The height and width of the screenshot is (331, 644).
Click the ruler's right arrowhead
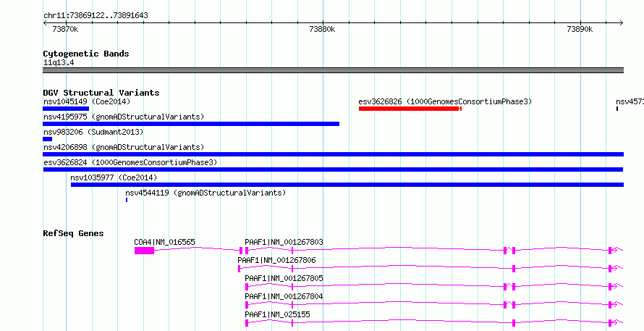pyautogui.click(x=621, y=23)
